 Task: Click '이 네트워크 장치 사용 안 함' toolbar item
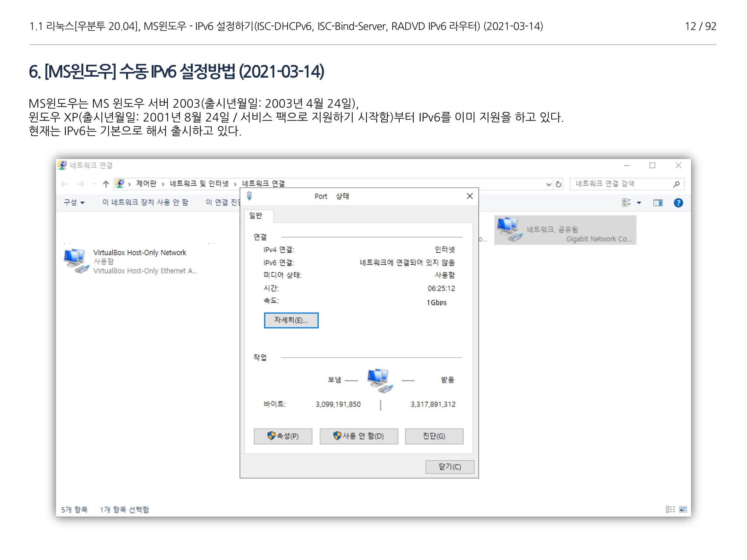pyautogui.click(x=145, y=202)
